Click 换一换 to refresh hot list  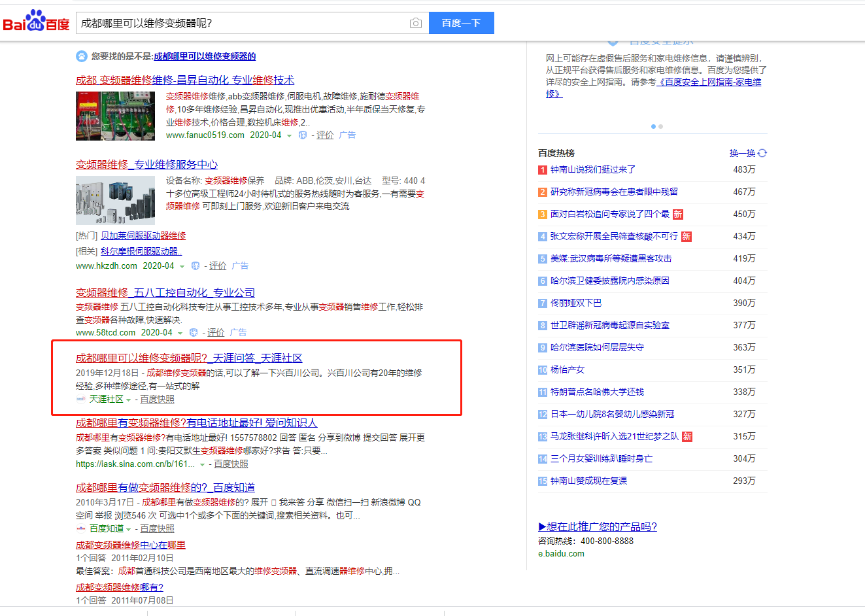742,153
